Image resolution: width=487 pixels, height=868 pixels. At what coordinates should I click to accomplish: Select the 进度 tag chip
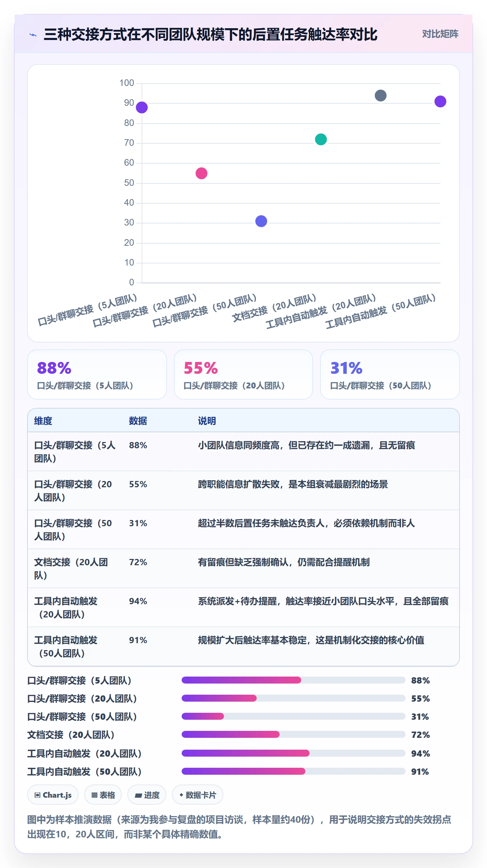(x=147, y=795)
